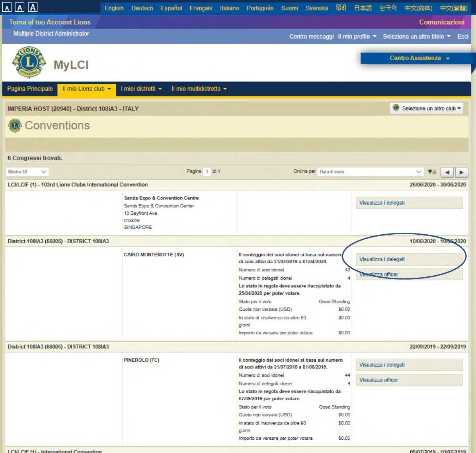Image resolution: width=476 pixels, height=453 pixels.
Task: Click the Good Standing value in Pinerolo row
Action: point(334,407)
